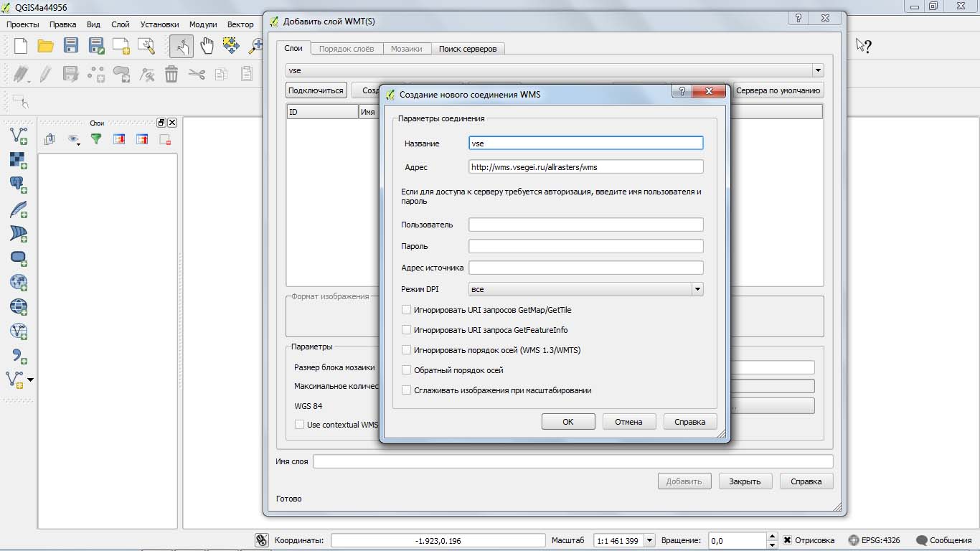Switch to the Поиск серверов tab

pos(468,49)
